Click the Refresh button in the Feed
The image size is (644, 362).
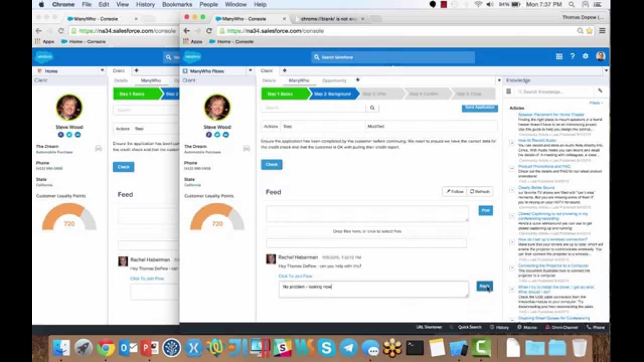pyautogui.click(x=479, y=192)
